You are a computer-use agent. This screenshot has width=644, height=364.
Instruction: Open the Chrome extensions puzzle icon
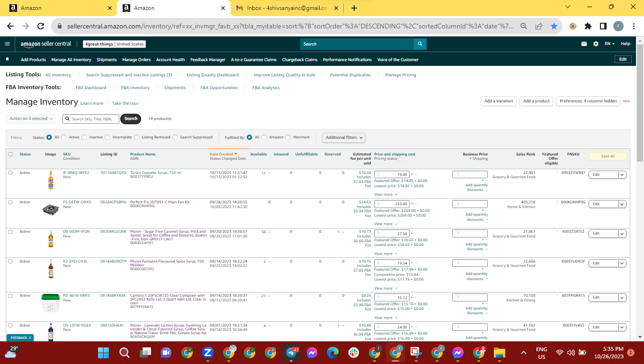click(588, 27)
